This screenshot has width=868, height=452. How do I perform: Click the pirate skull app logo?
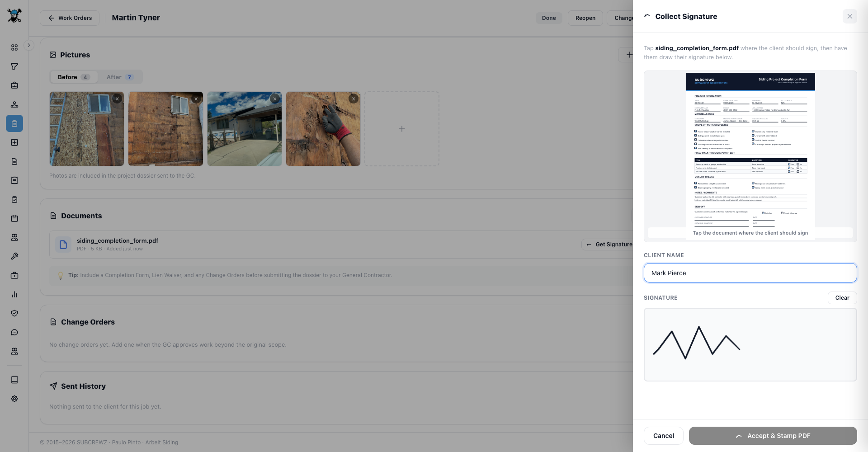[14, 16]
